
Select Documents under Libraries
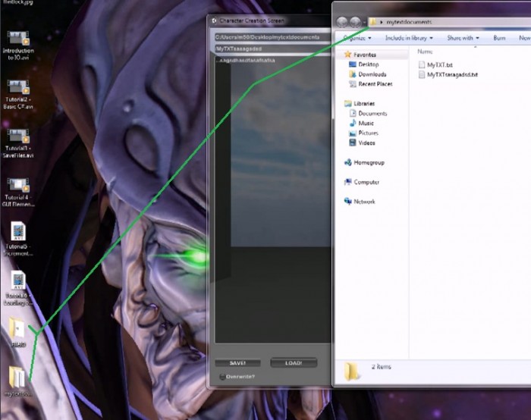[372, 114]
